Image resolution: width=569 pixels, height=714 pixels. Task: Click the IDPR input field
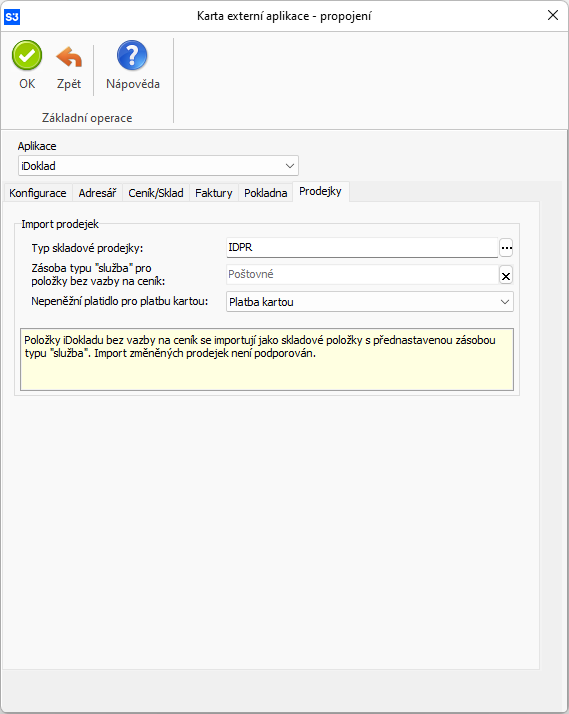362,248
